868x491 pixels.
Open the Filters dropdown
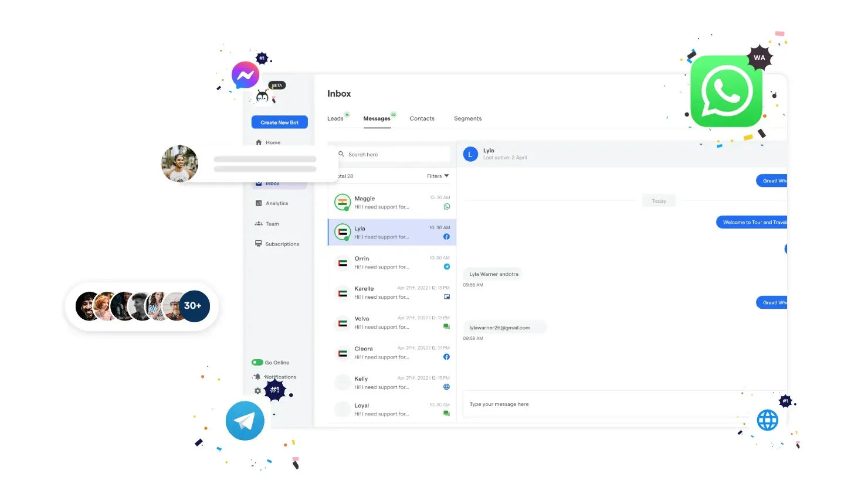pyautogui.click(x=438, y=176)
